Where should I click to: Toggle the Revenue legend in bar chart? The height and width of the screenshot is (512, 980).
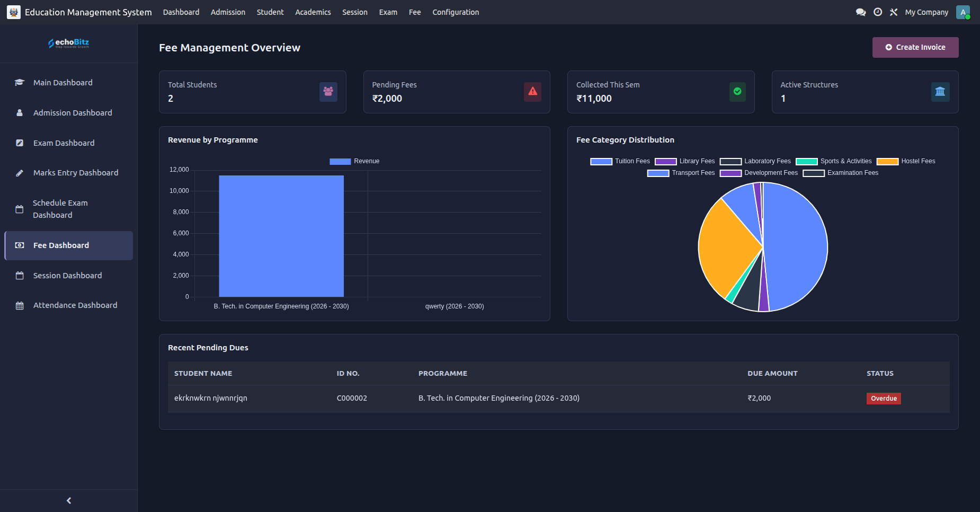(354, 161)
